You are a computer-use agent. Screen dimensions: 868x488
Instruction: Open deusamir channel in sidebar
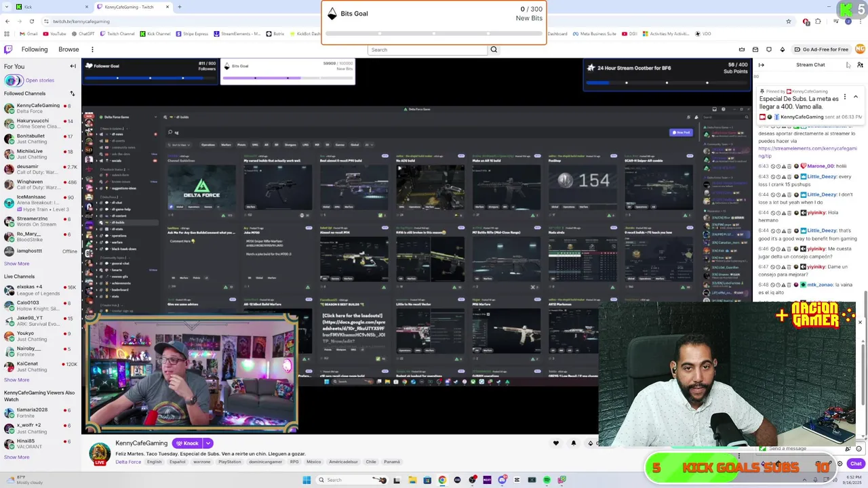(41, 169)
